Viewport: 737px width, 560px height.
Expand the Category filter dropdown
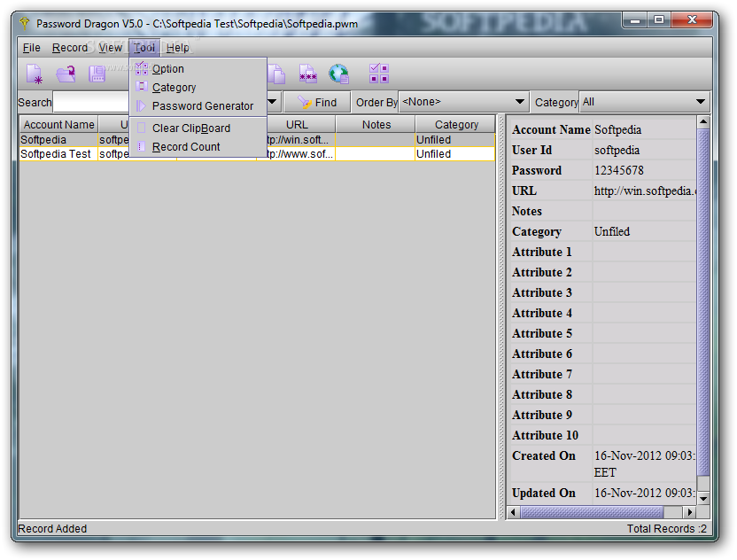(x=701, y=102)
